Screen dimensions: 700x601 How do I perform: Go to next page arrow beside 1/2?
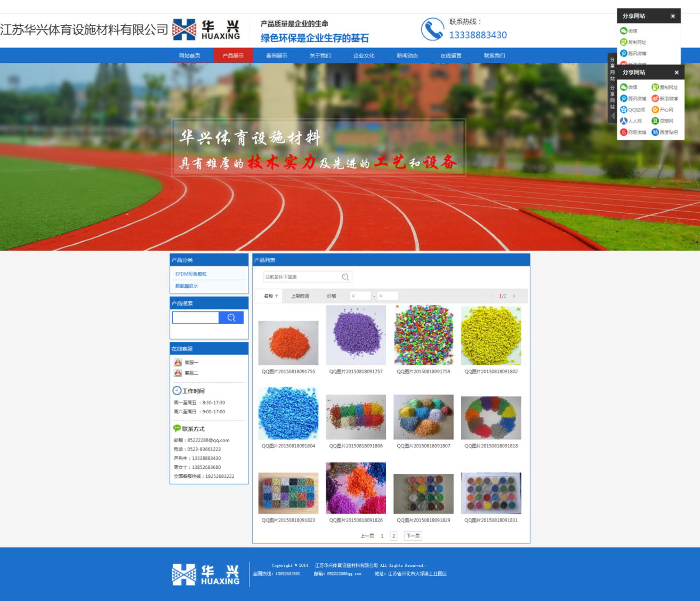(x=514, y=296)
